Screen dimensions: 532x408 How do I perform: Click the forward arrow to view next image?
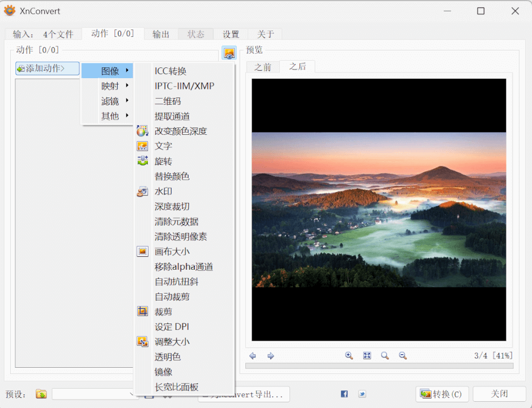pos(271,355)
